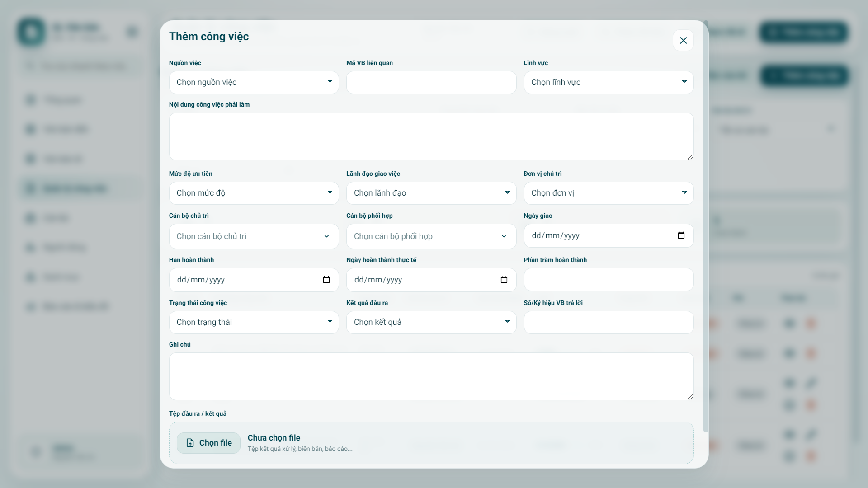Open the Chọn lãnh đạo dropdown

coord(431,193)
